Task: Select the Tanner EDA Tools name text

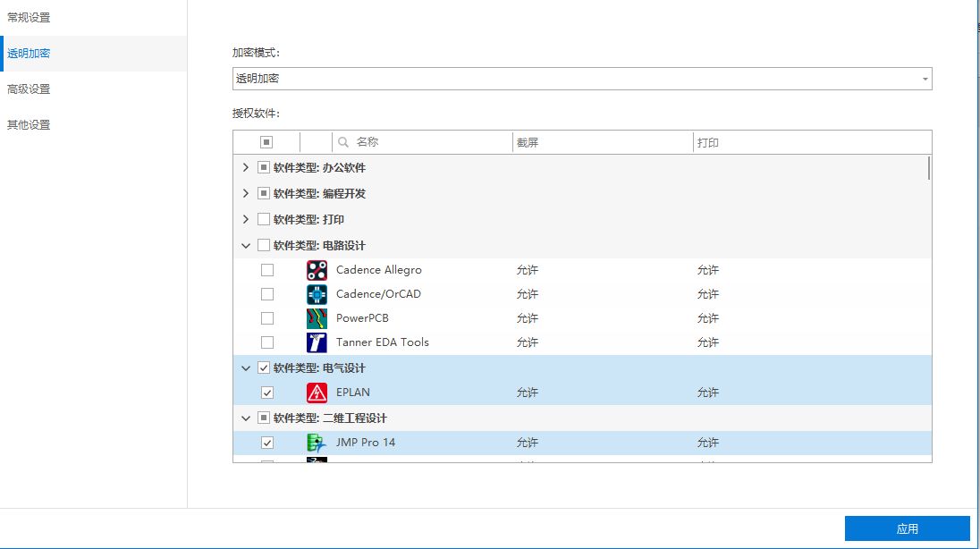Action: point(383,342)
